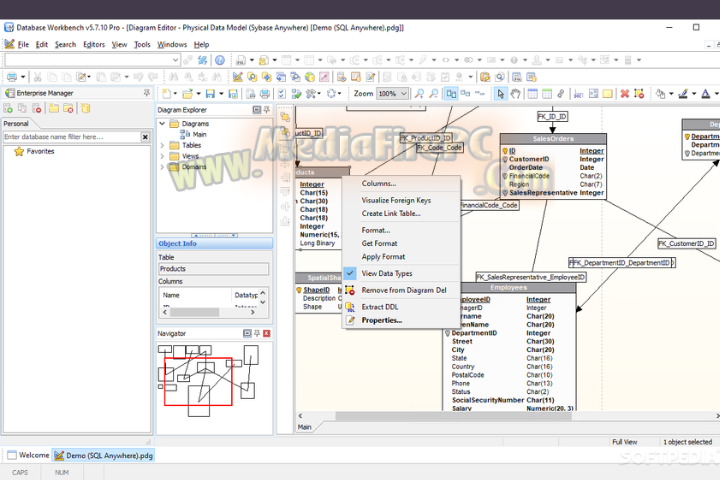Click the main toolbar printer icon
The height and width of the screenshot is (480, 720).
[12, 77]
